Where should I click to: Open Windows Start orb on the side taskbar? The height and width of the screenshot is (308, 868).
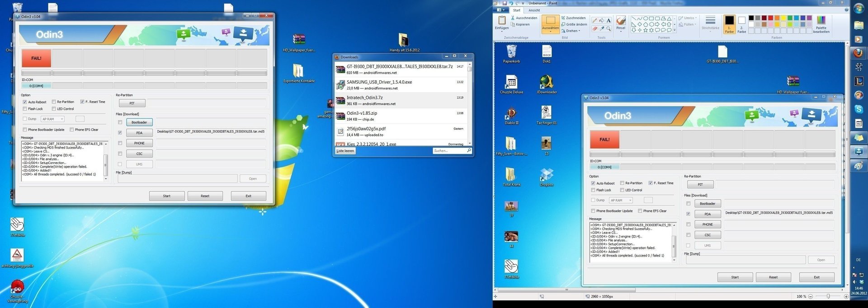pos(859,8)
